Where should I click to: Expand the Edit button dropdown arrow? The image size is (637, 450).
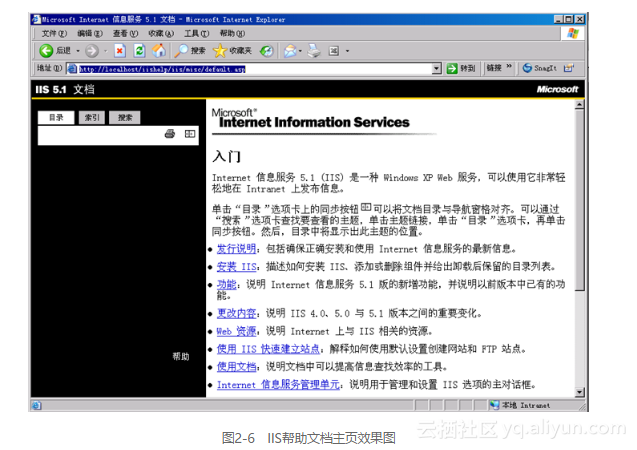coord(347,51)
